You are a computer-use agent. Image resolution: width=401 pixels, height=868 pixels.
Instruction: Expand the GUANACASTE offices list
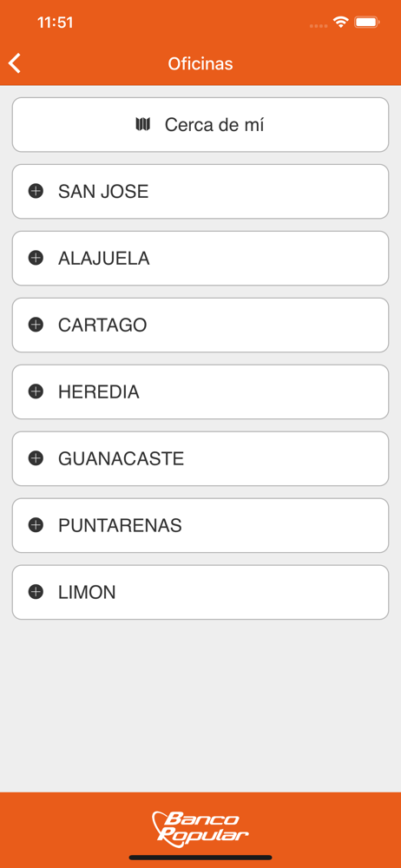(200, 458)
